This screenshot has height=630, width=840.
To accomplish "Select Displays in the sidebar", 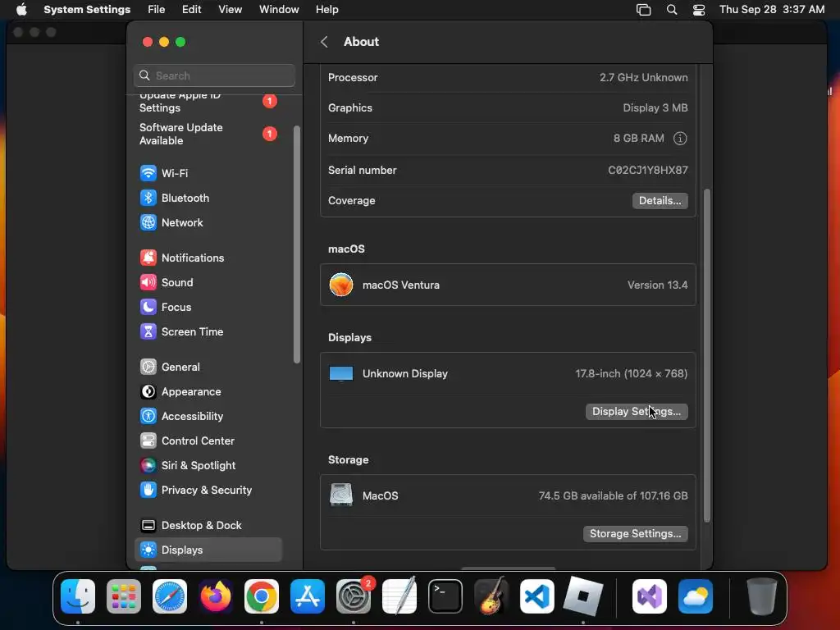I will (x=208, y=550).
